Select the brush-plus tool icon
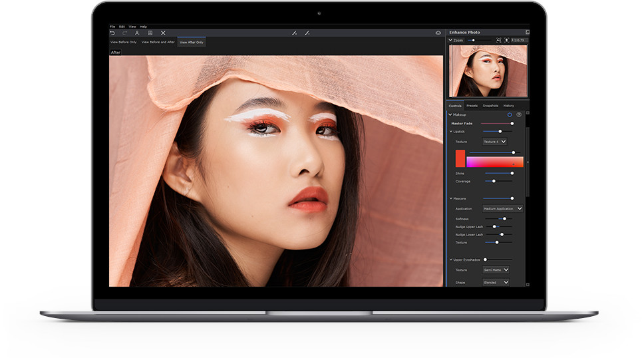The image size is (644, 358). point(295,33)
